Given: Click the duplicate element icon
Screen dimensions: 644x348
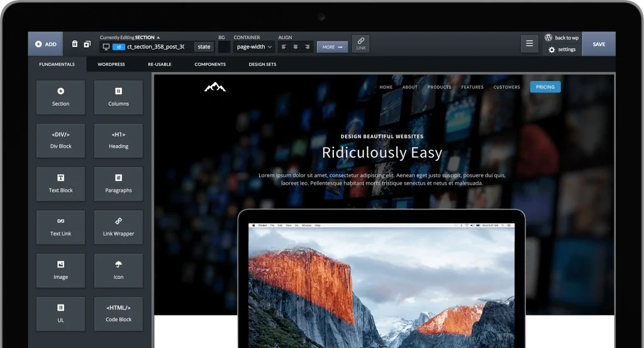Looking at the screenshot, I should tap(87, 44).
